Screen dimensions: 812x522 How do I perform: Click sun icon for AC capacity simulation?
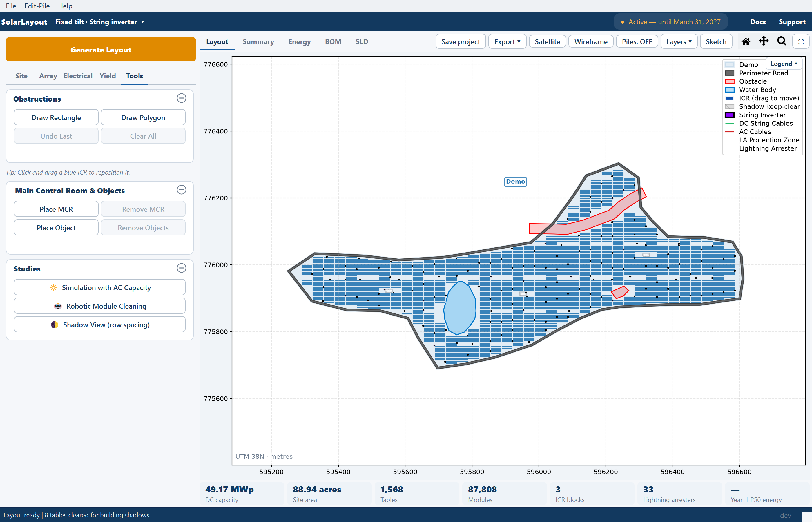(53, 287)
